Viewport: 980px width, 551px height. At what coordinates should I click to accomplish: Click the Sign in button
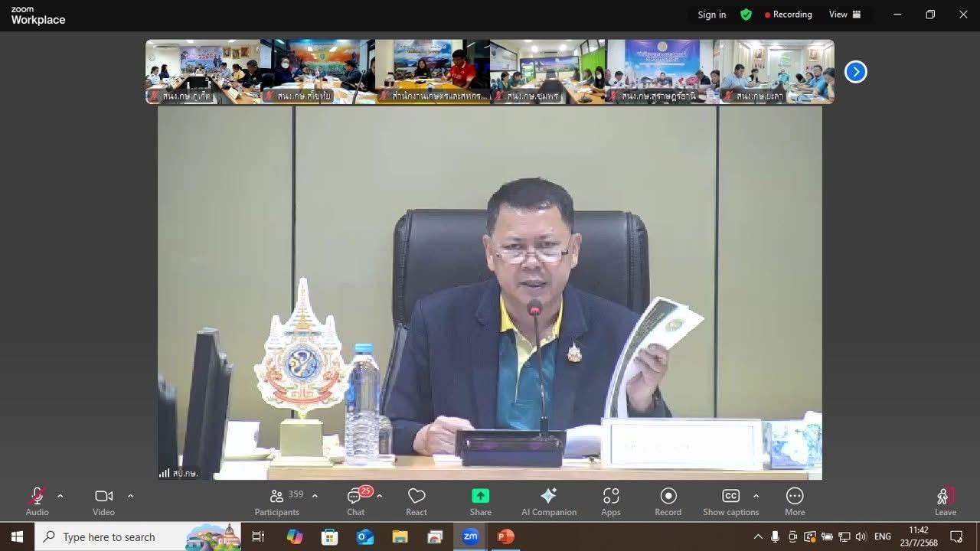(x=711, y=14)
